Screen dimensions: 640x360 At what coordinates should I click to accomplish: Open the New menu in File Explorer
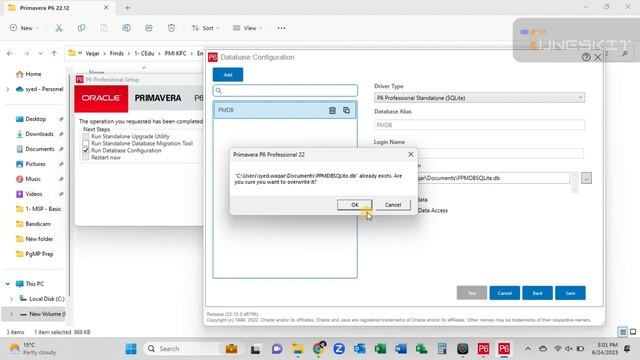click(24, 28)
